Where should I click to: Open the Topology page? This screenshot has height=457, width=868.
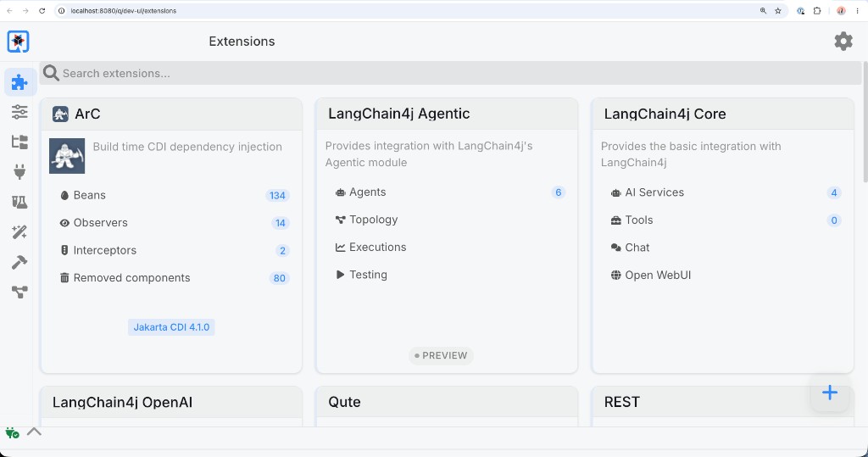click(374, 220)
